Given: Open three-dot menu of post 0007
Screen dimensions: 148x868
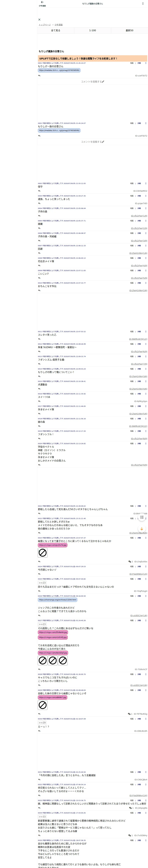Looking at the screenshot, I should (x=146, y=246).
